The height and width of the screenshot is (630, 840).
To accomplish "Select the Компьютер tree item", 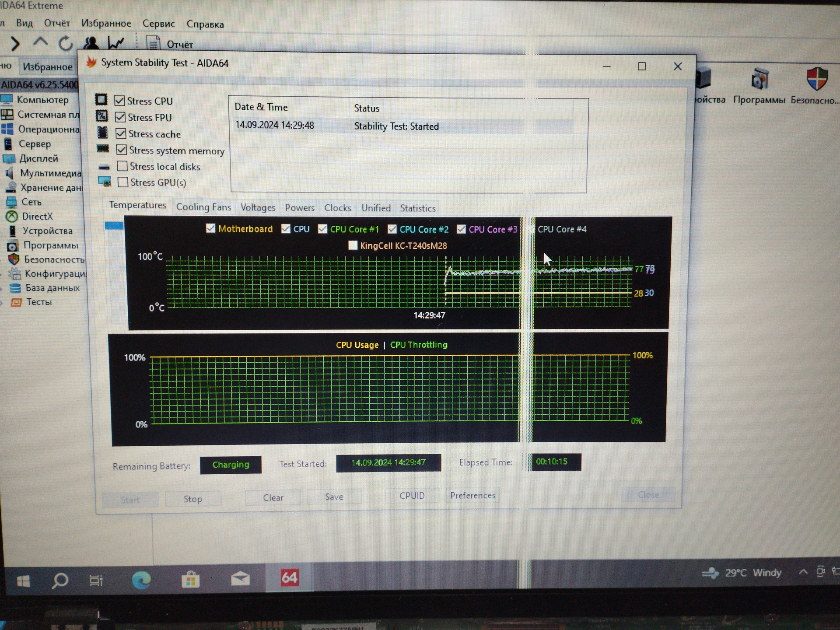I will coord(35,100).
